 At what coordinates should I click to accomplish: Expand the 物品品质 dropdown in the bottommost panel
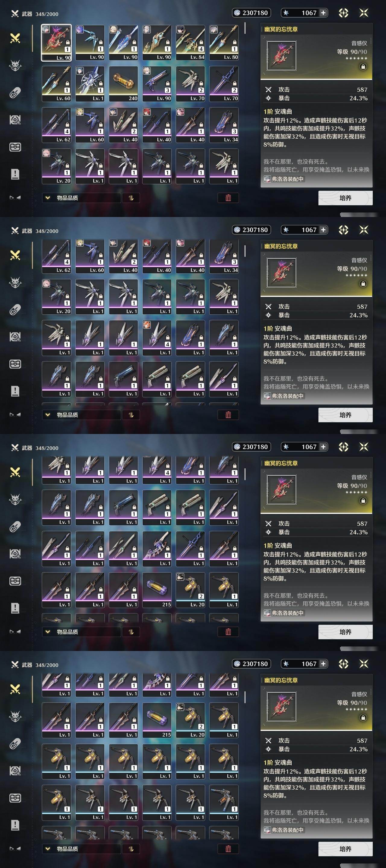[81, 849]
